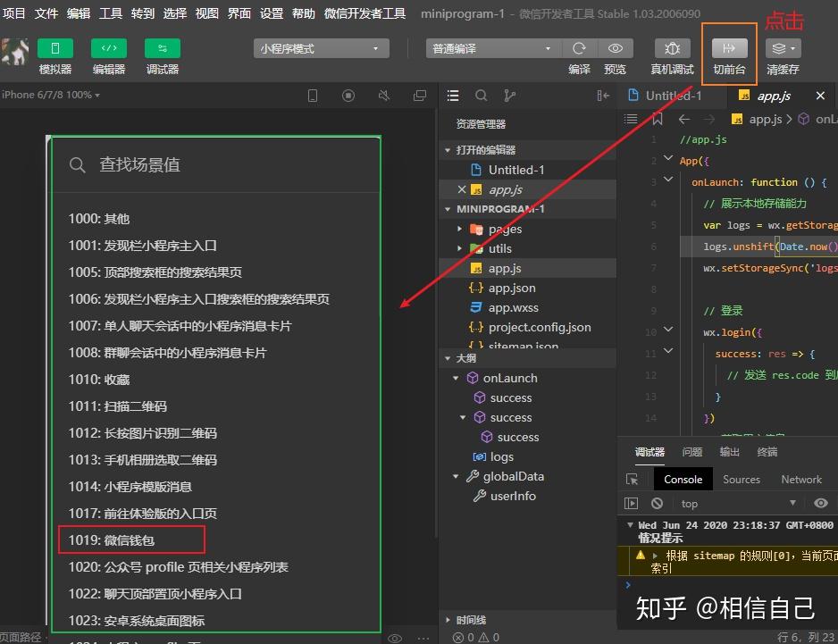Click the bookmark icon in editor toolbar
Image resolution: width=838 pixels, height=644 pixels.
pyautogui.click(x=658, y=119)
